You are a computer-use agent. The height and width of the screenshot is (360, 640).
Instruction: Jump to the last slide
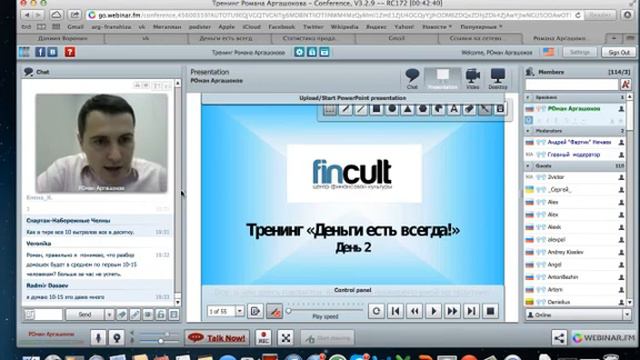click(x=471, y=311)
